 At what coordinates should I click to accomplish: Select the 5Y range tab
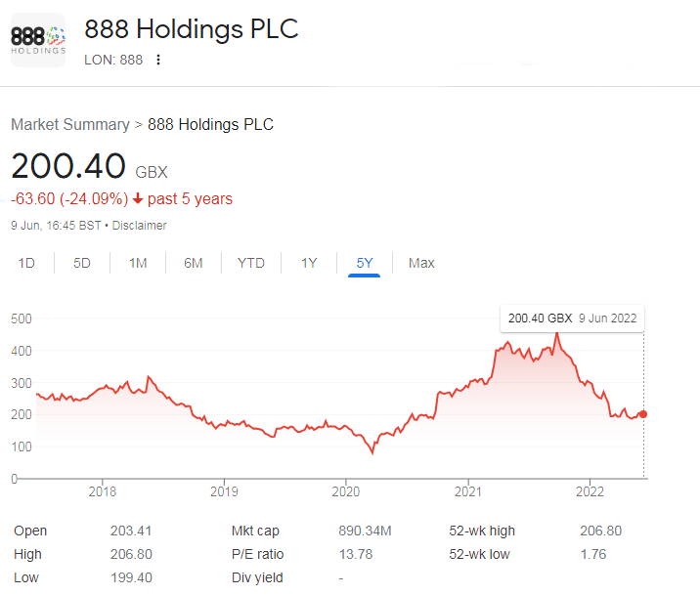point(365,263)
